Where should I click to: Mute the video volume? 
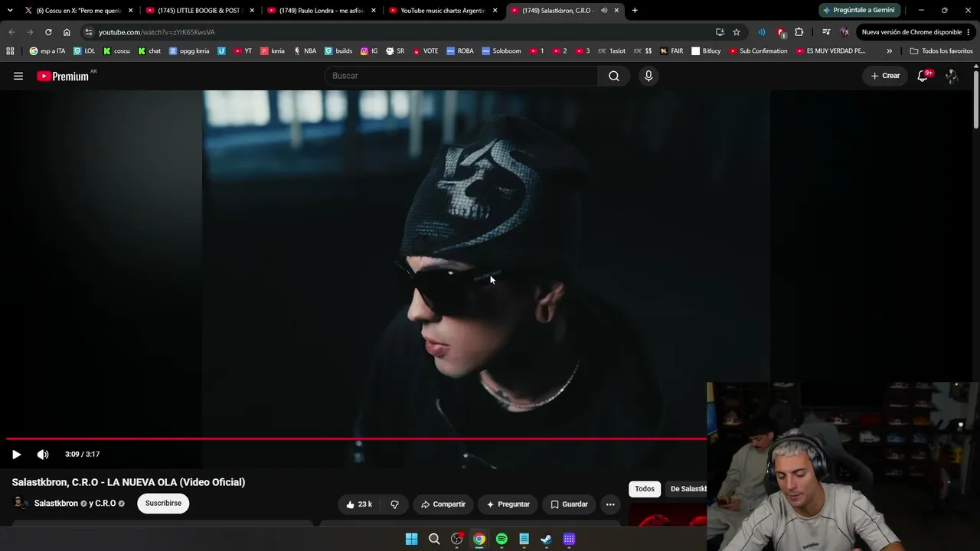coord(43,455)
